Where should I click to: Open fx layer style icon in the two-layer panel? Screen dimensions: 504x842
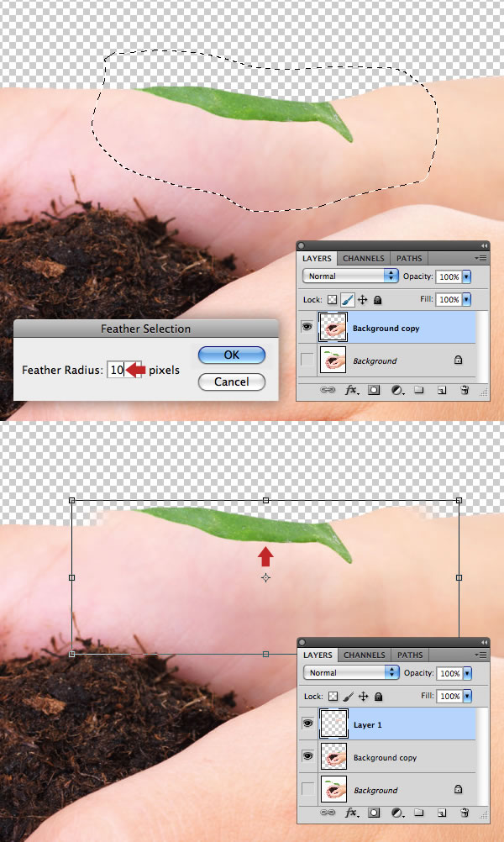[352, 390]
